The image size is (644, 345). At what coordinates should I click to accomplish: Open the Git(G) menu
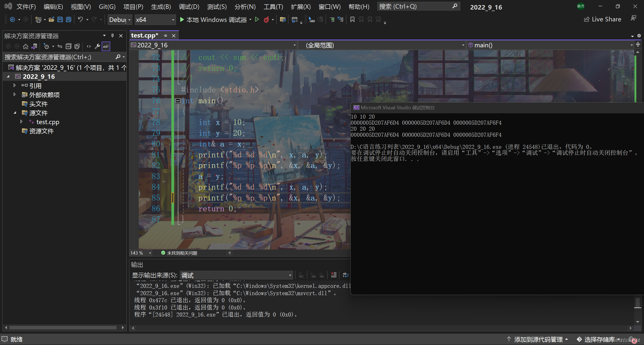[107, 7]
